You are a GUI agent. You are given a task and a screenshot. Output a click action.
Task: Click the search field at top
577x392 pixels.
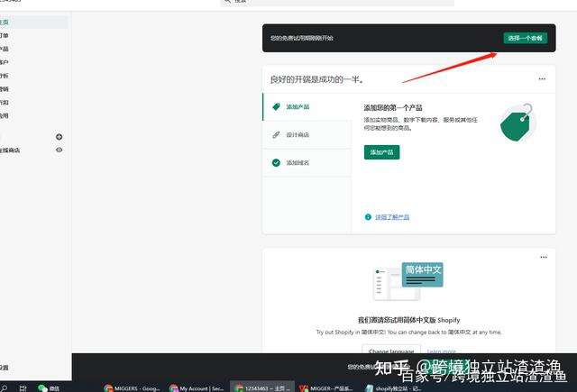pyautogui.click(x=337, y=2)
